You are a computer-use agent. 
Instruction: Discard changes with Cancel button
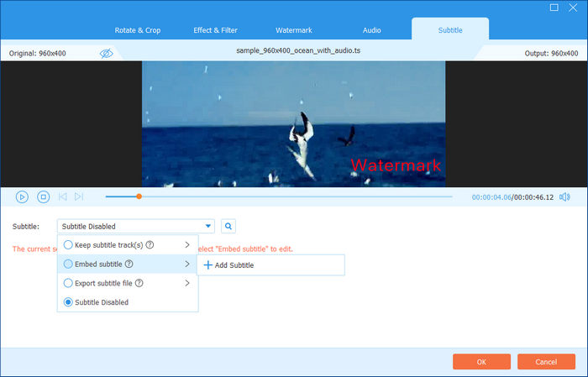click(546, 362)
